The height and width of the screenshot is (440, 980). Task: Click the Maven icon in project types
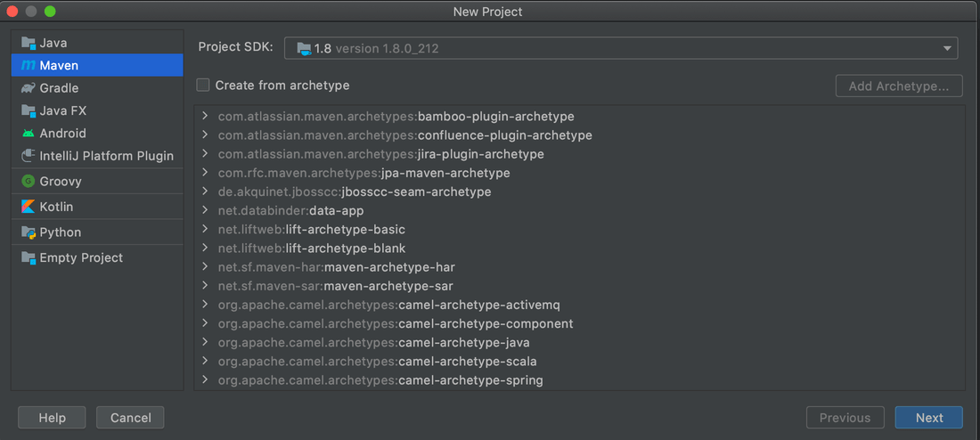coord(29,66)
